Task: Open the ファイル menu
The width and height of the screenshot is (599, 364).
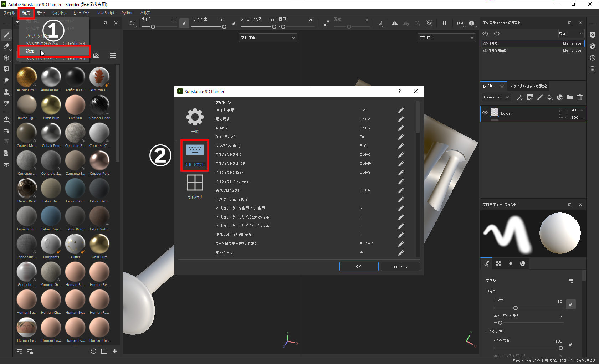Action: point(9,13)
